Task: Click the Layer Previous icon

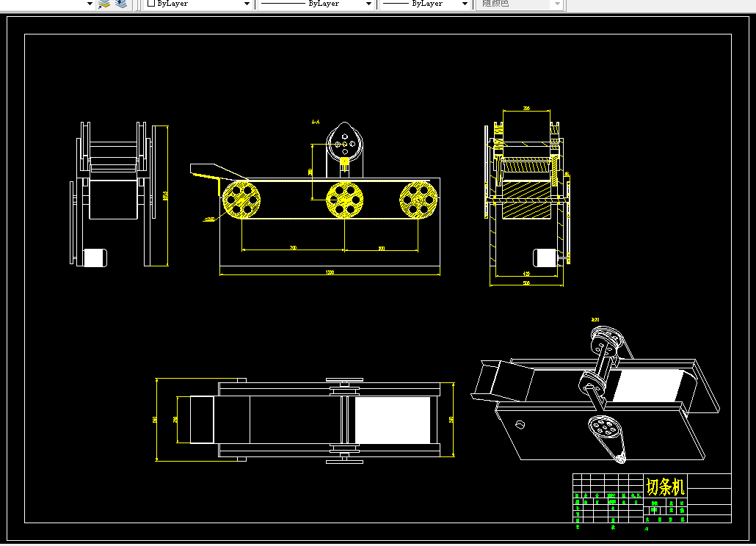Action: (x=120, y=4)
